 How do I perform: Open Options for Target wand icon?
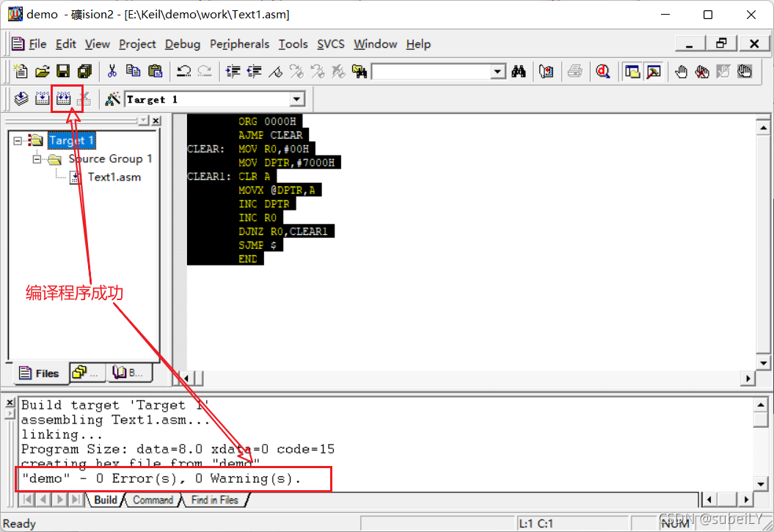point(112,99)
